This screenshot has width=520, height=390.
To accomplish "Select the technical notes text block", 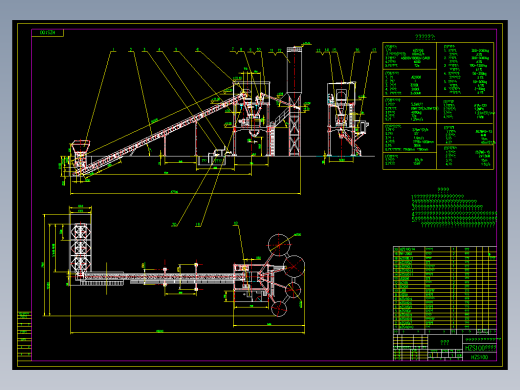I will pos(454,211).
